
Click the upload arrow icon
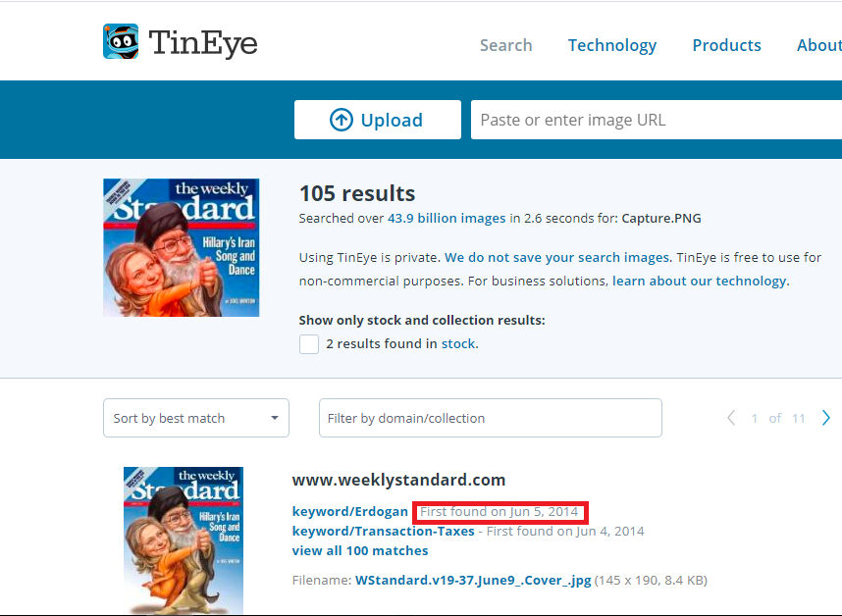tap(341, 120)
